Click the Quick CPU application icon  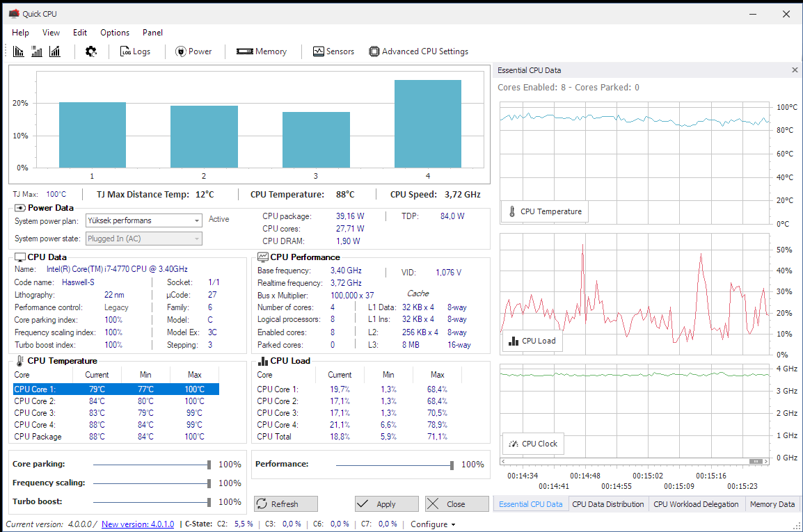coord(14,14)
